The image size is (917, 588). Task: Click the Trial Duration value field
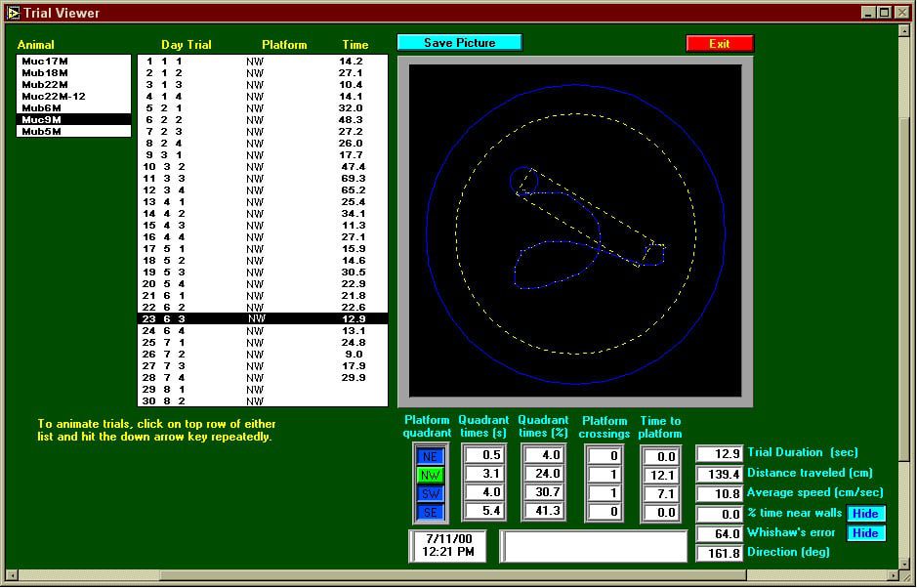720,454
